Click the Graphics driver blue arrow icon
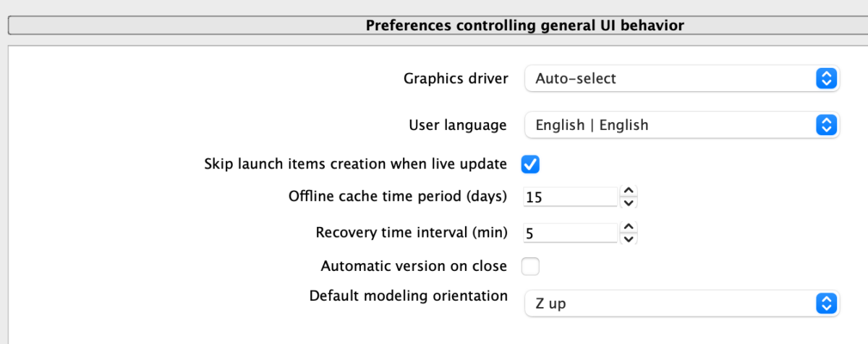Image resolution: width=868 pixels, height=344 pixels. pos(825,79)
